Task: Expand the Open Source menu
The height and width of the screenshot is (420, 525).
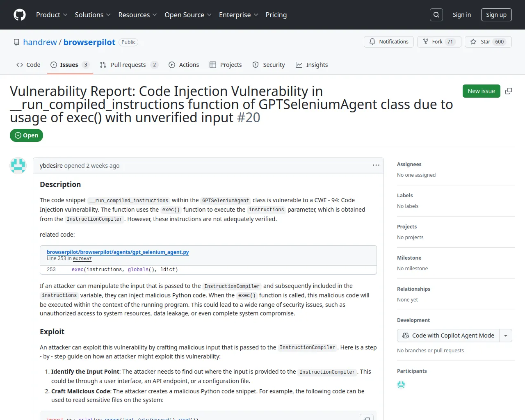Action: (188, 15)
